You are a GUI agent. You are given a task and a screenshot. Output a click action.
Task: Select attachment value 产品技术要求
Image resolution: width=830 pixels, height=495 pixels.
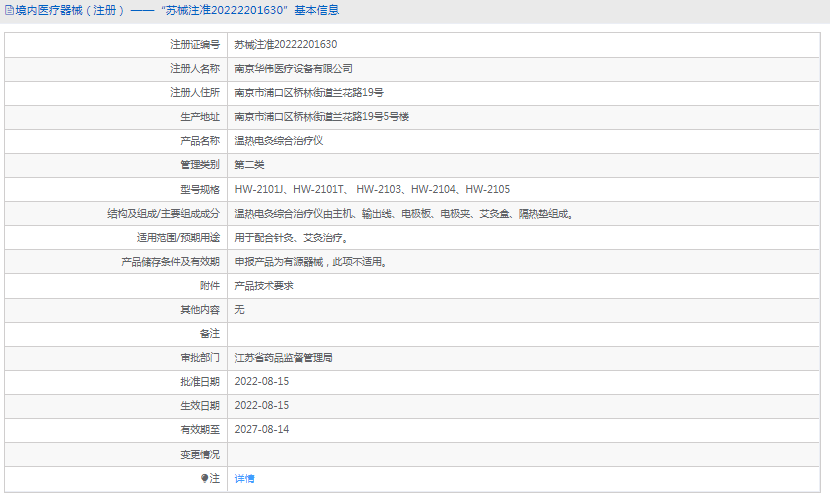click(x=264, y=286)
